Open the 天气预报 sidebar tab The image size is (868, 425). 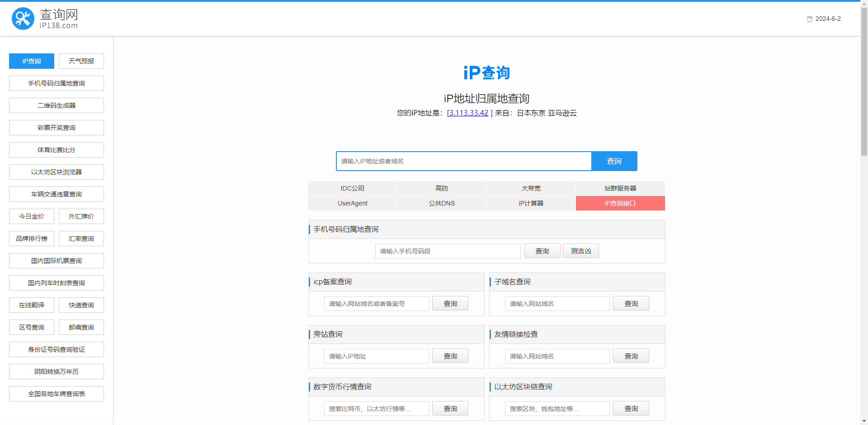(81, 61)
